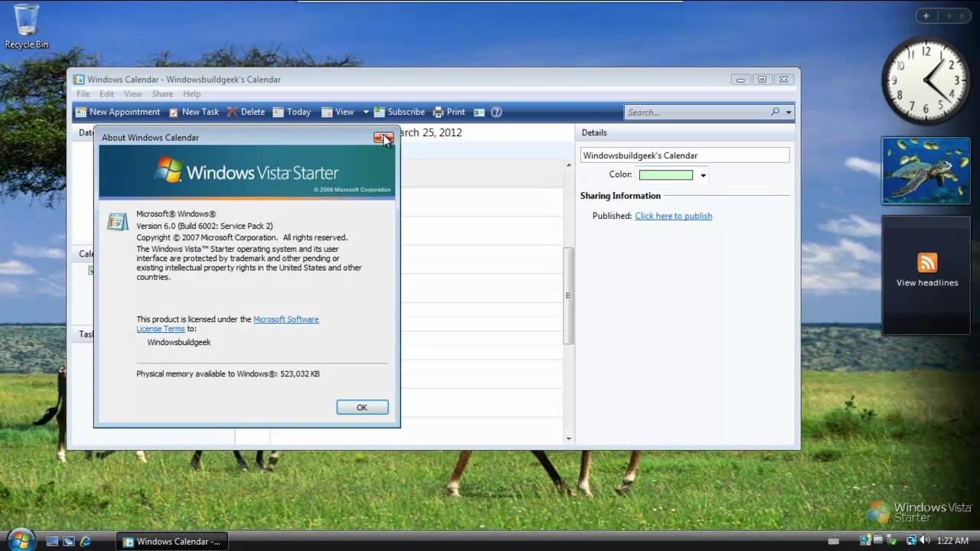The width and height of the screenshot is (980, 551).
Task: Minimize the Windows Calendar window
Action: [740, 79]
